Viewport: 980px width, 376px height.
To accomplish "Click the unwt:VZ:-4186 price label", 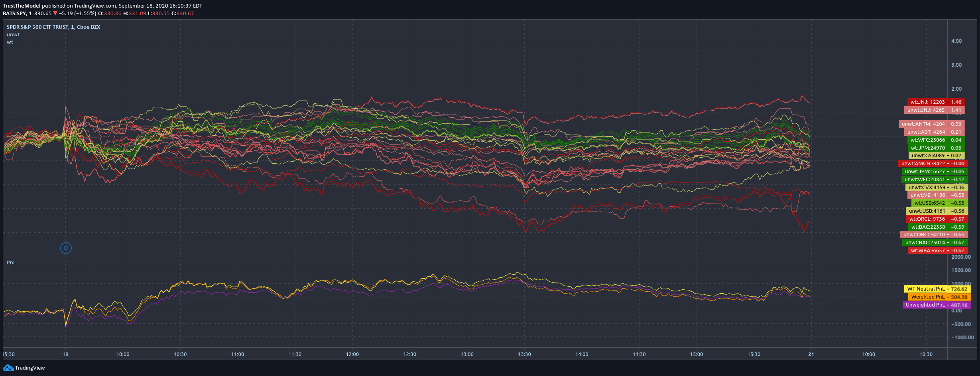I will [x=937, y=195].
